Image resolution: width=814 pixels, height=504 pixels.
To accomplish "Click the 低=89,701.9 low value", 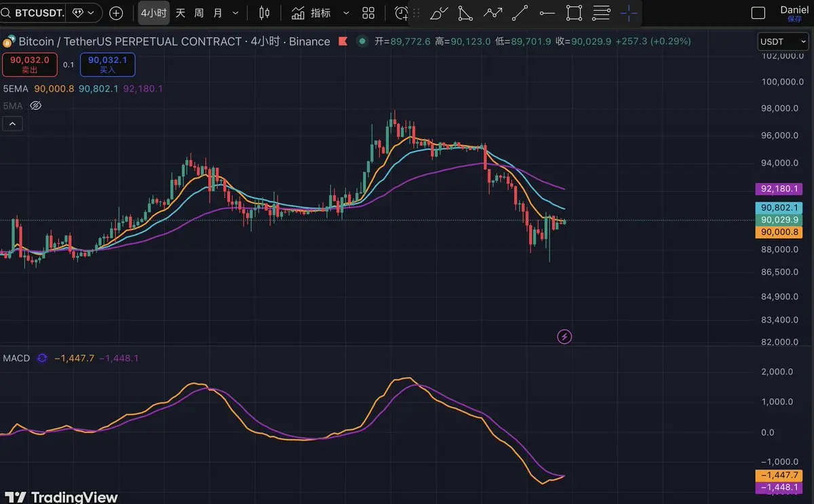I will pyautogui.click(x=523, y=41).
